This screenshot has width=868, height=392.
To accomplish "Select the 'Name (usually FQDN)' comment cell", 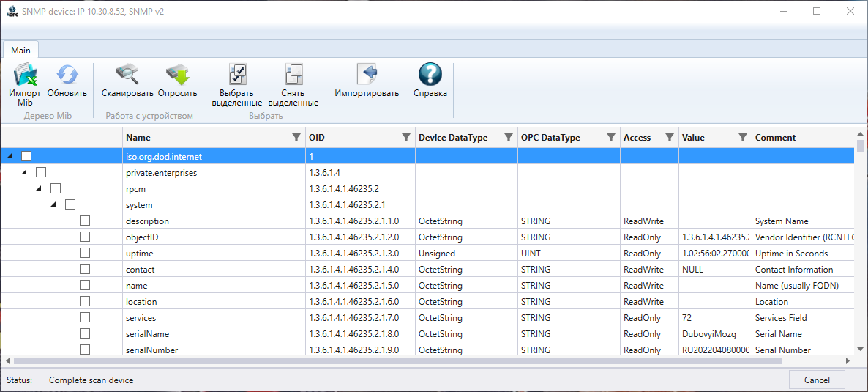I will coord(804,286).
